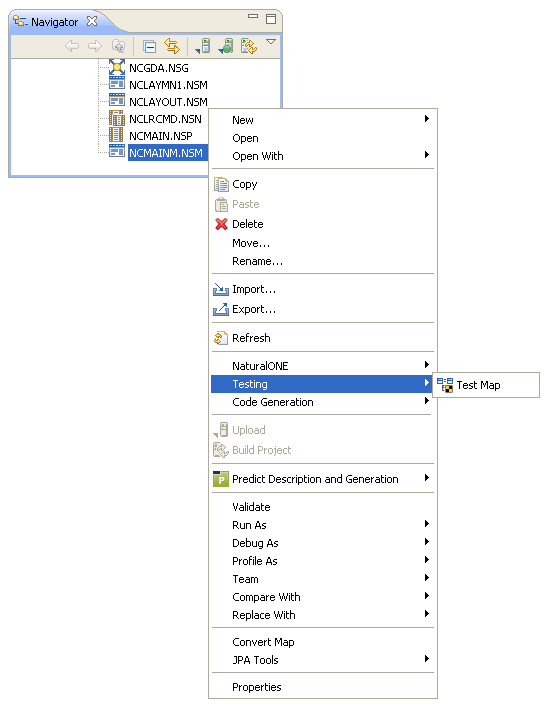Viewport: 548px width, 710px height.
Task: Expand the Team submenu
Action: 322,579
